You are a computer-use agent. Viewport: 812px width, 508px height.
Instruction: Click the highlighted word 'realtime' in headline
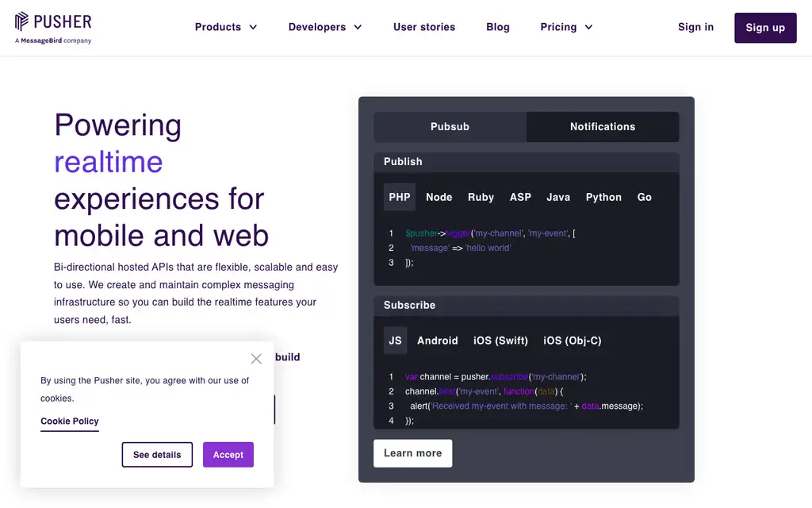108,162
